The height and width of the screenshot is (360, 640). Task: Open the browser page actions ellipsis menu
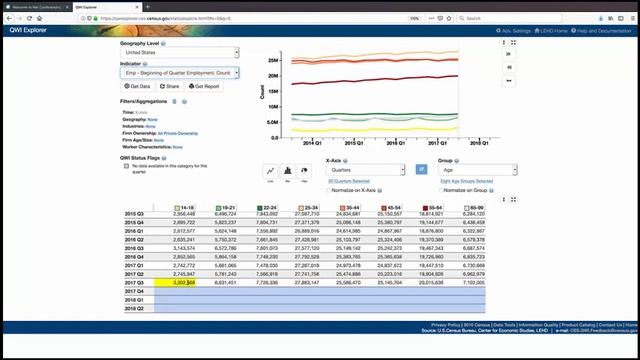[x=431, y=18]
